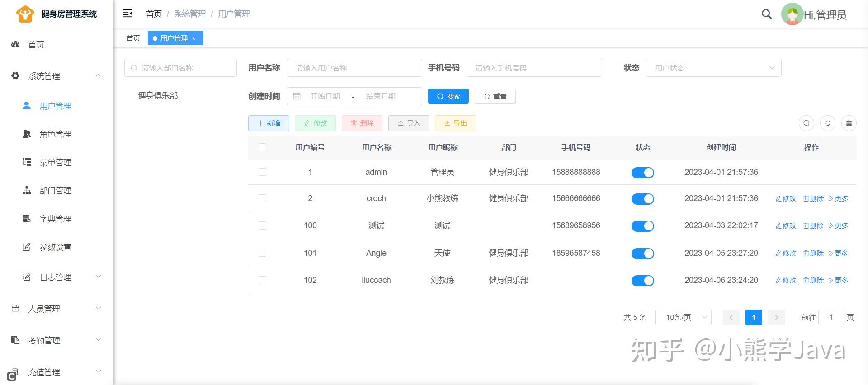Click the 日志管理 log icon

pyautogui.click(x=27, y=277)
